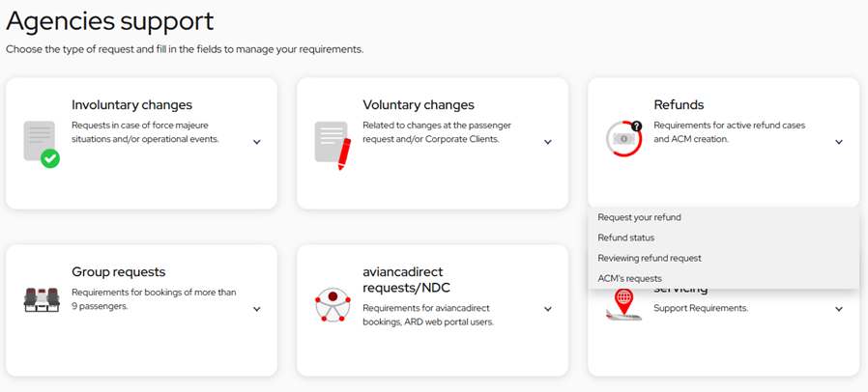Click the Refunds money circle icon
The image size is (868, 392).
pyautogui.click(x=623, y=139)
